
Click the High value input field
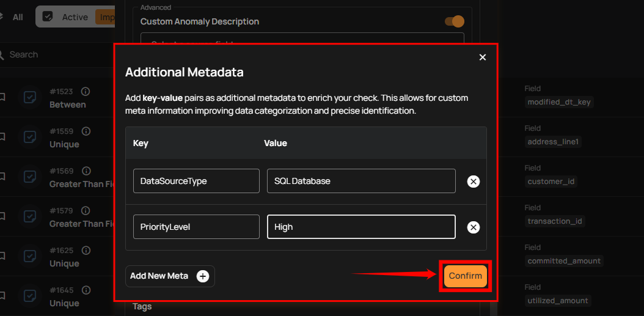click(x=361, y=227)
